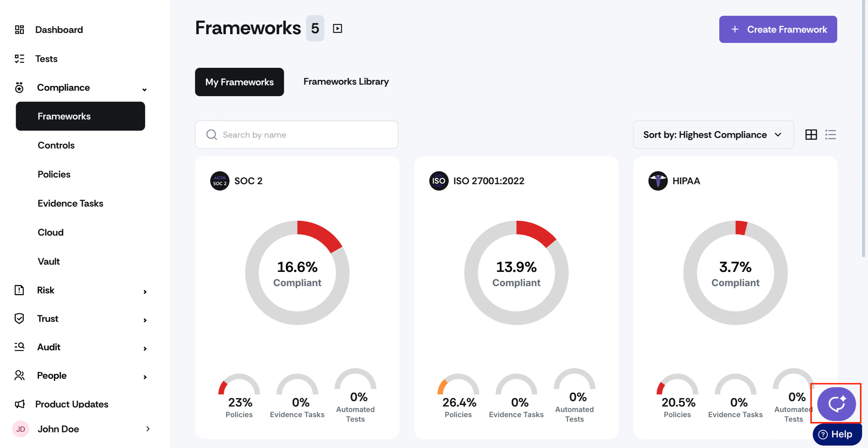Switch to grid view layout
Screen dimensions: 868x448
[811, 135]
